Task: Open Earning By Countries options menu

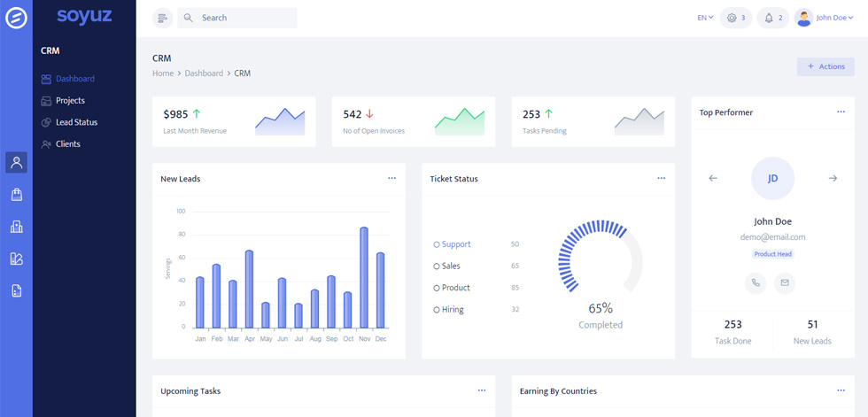Action: tap(841, 390)
